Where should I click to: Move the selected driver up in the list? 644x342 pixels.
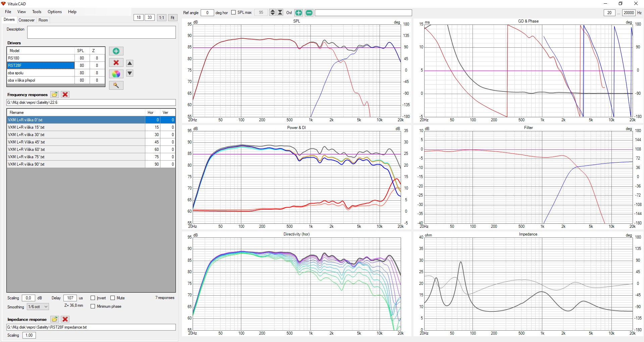(130, 63)
